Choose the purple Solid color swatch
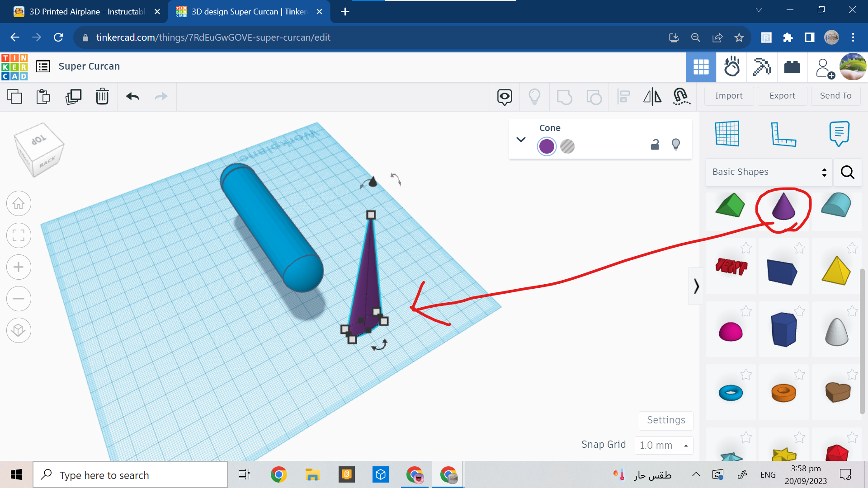Image resolution: width=868 pixels, height=488 pixels. pyautogui.click(x=547, y=146)
